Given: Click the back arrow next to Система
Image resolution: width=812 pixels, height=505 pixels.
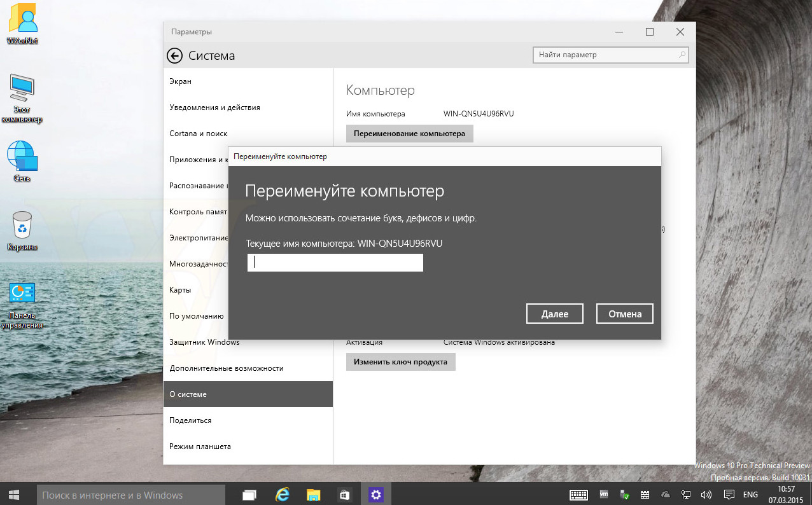Looking at the screenshot, I should pos(174,56).
